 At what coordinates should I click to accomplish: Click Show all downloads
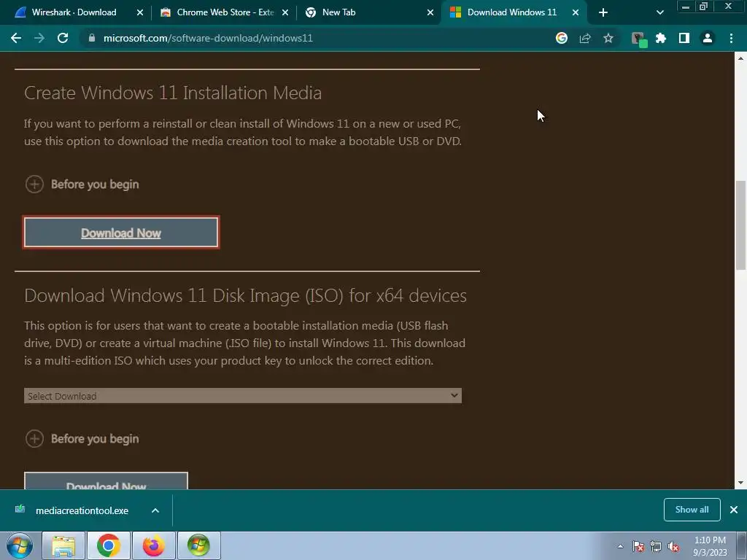pos(692,510)
